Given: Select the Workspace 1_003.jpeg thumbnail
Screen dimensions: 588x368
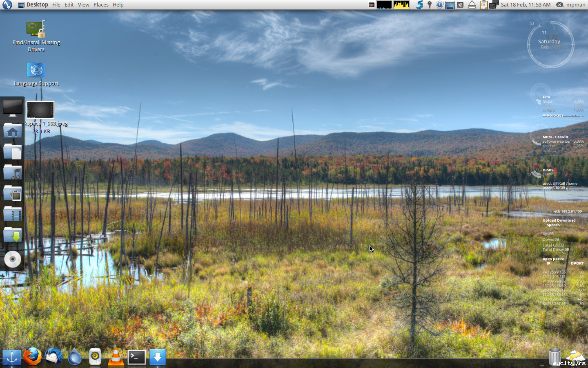Looking at the screenshot, I should [x=40, y=110].
